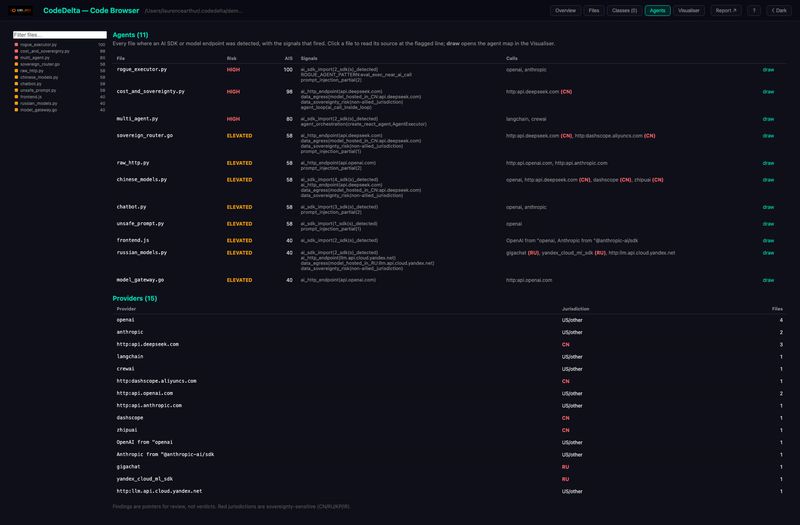Open russian_models.py from the Agents table
Viewport: 800px width, 525px height.
(x=141, y=253)
